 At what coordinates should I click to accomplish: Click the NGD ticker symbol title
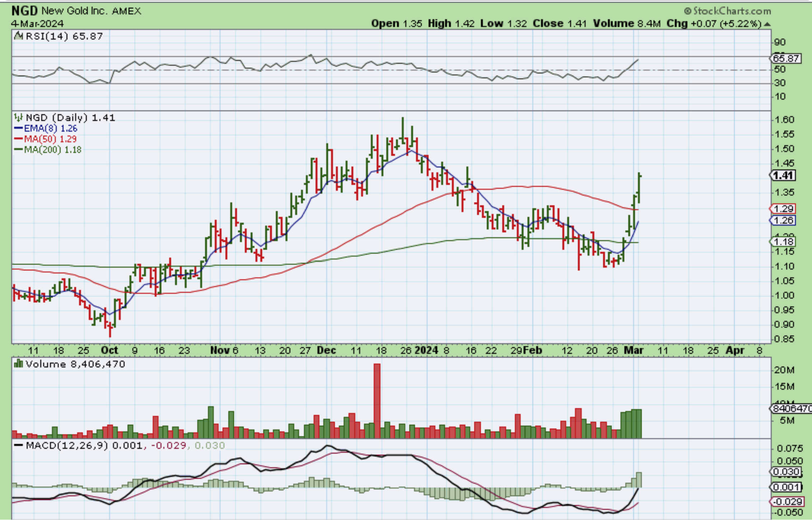(24, 11)
